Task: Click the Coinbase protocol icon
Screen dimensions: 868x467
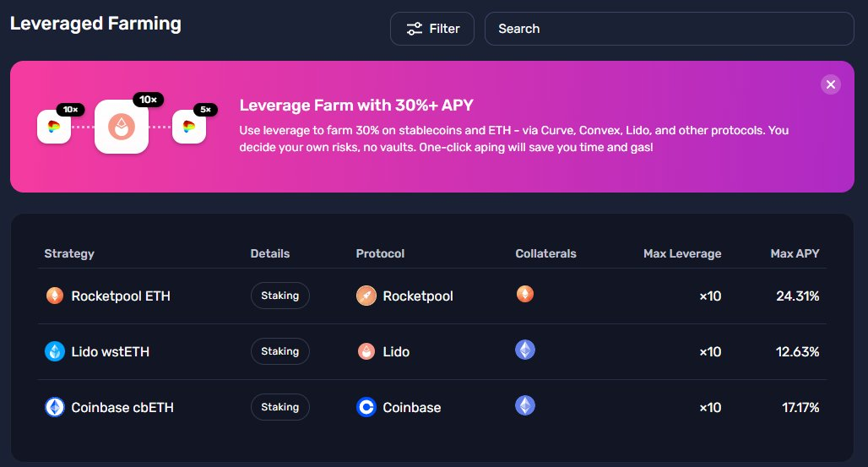Action: [366, 407]
